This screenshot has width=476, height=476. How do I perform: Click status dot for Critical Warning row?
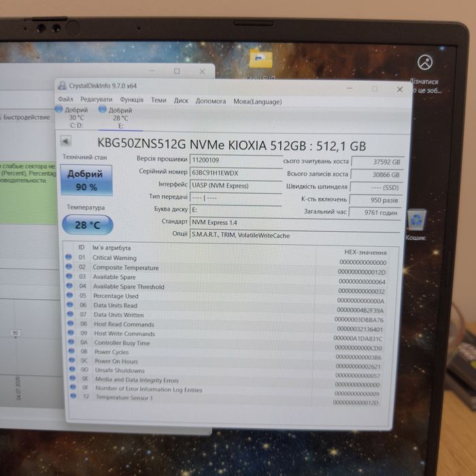pos(69,257)
